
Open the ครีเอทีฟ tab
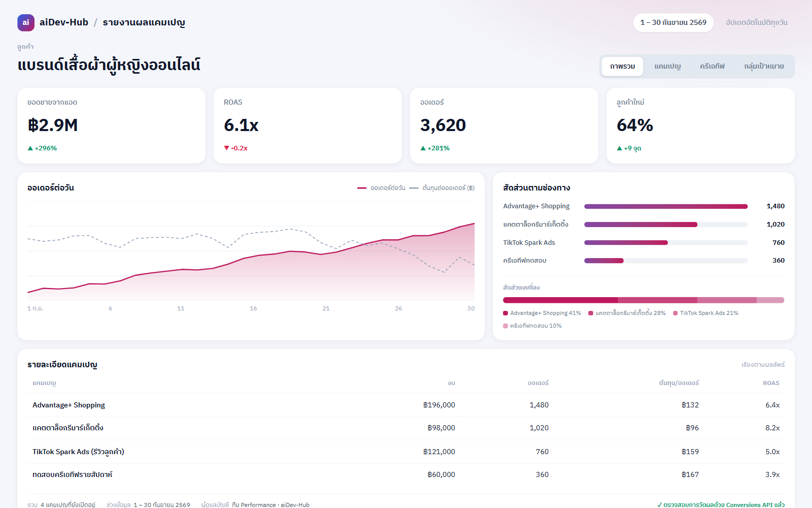tap(713, 67)
